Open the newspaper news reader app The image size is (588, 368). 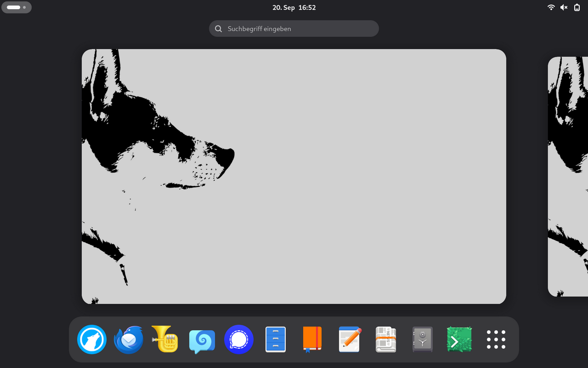[386, 339]
